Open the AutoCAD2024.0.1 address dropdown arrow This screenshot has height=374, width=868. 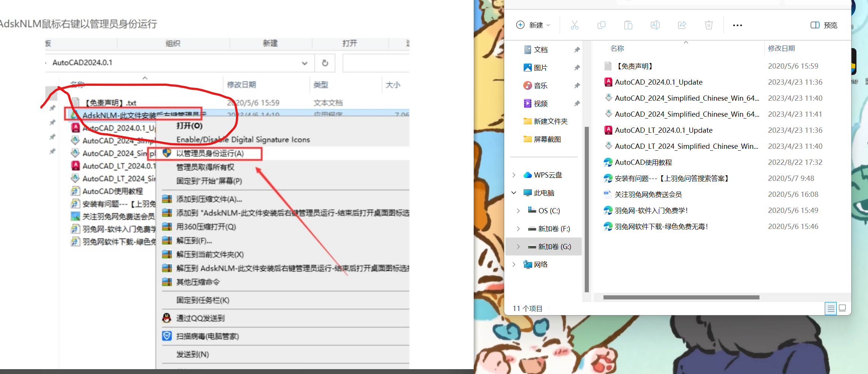pyautogui.click(x=304, y=63)
